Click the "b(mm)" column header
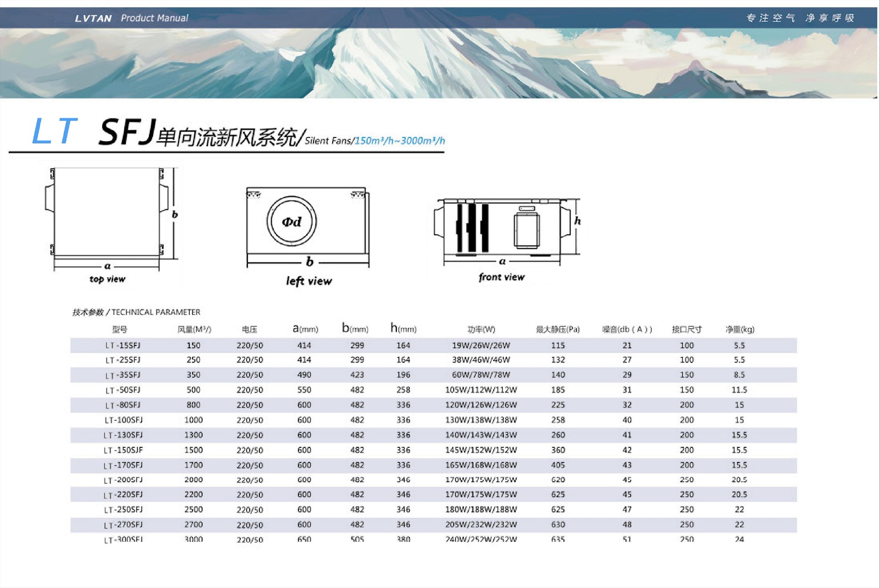Screen dimensions: 880x588 (x=355, y=328)
